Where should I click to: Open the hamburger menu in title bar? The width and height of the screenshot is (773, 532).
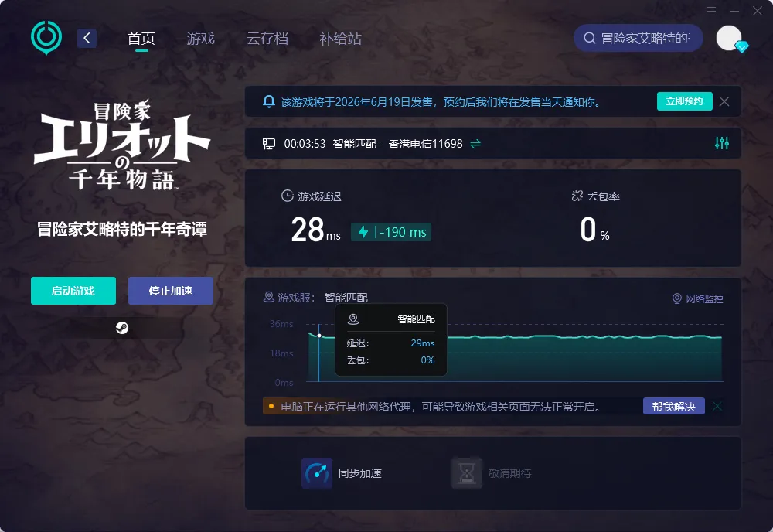point(711,11)
